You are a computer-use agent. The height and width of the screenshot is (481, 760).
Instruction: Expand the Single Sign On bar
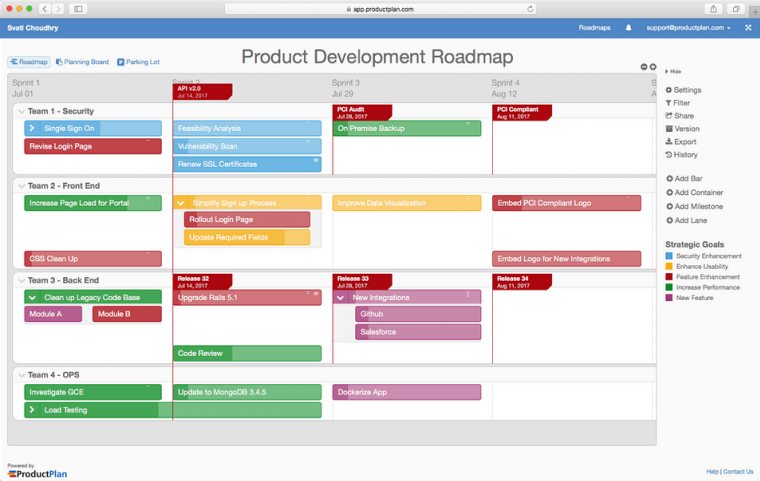[32, 128]
